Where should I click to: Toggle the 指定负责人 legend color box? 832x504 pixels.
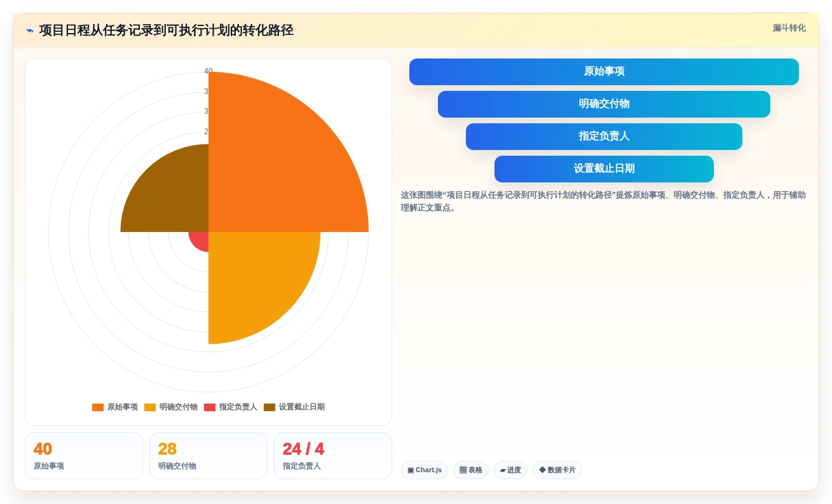click(210, 407)
